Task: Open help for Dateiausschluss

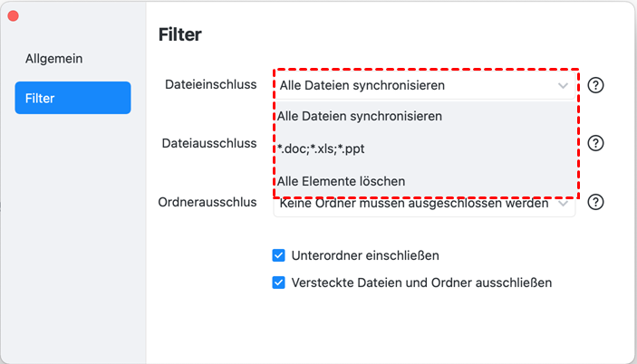Action: tap(595, 143)
